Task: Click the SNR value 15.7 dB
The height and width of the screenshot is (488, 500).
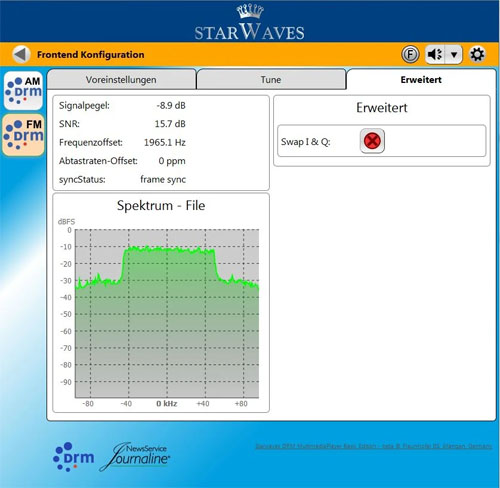Action: click(170, 124)
